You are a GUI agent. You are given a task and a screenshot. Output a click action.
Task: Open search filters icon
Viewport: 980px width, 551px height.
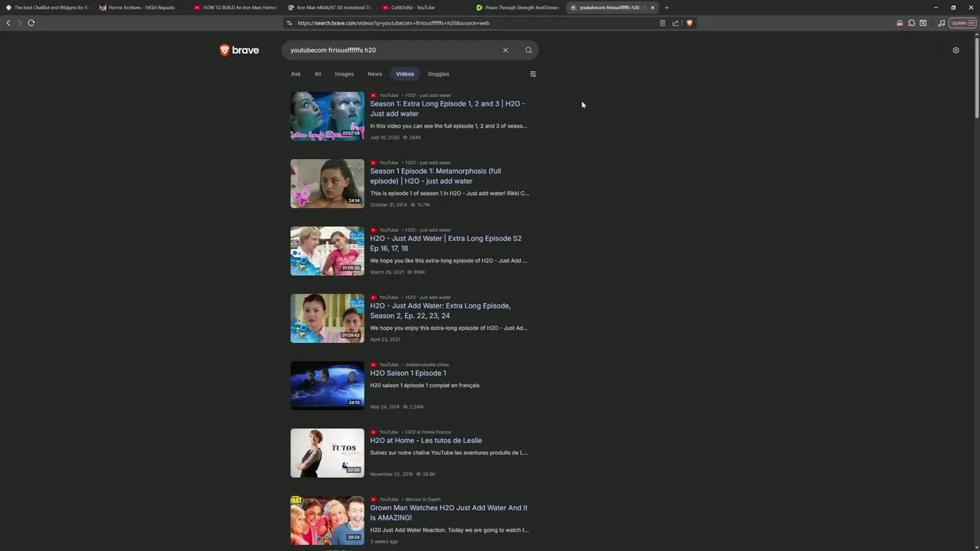pyautogui.click(x=533, y=74)
